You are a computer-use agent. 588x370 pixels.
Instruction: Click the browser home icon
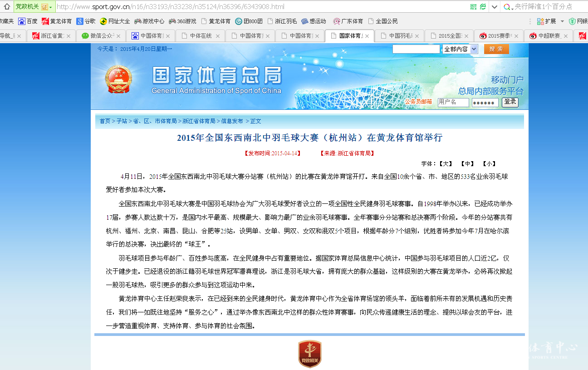(x=6, y=6)
